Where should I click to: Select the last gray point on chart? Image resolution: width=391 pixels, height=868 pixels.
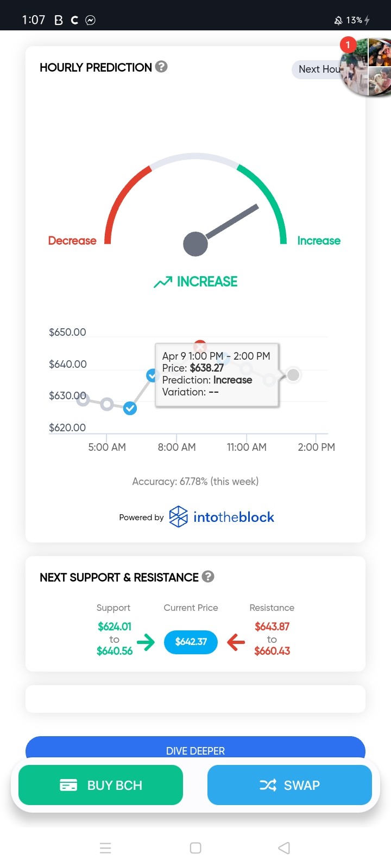[293, 375]
